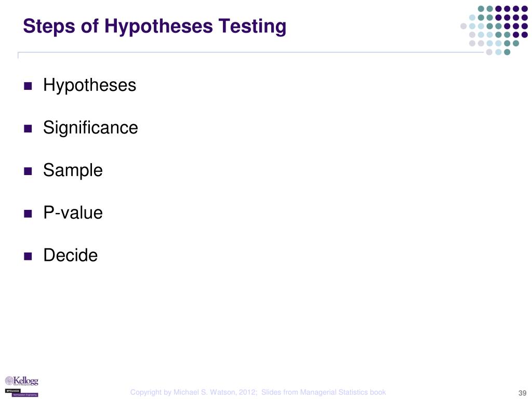Click the bullet square beside Decide
This screenshot has height=399, width=532.
28,256
